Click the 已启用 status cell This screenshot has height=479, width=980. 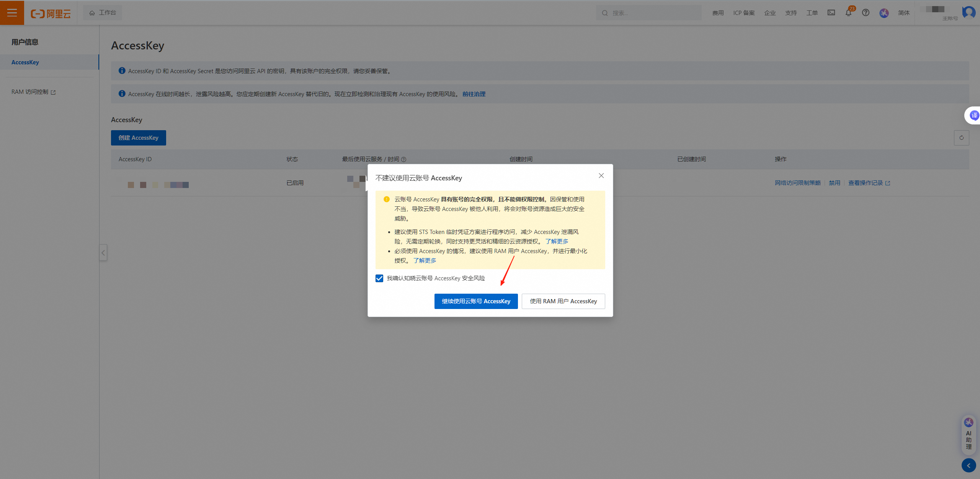pyautogui.click(x=295, y=183)
